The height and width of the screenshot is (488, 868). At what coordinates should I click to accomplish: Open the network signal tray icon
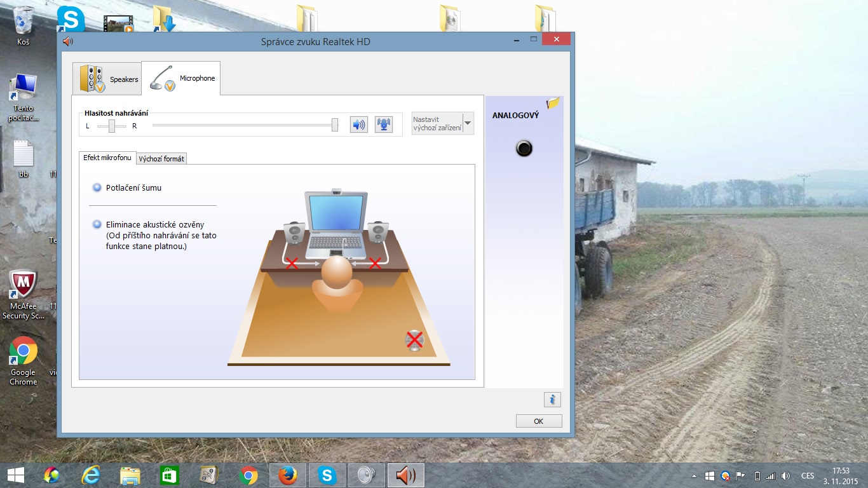pyautogui.click(x=771, y=476)
